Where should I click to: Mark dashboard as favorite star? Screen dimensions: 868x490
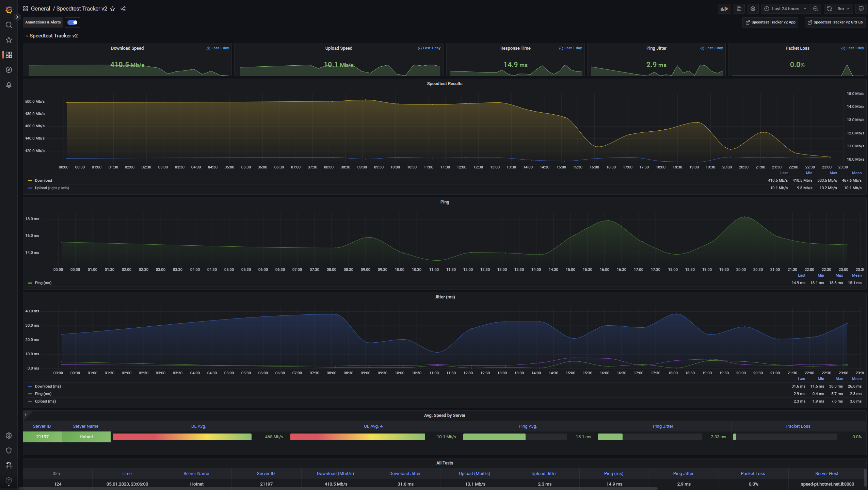113,9
